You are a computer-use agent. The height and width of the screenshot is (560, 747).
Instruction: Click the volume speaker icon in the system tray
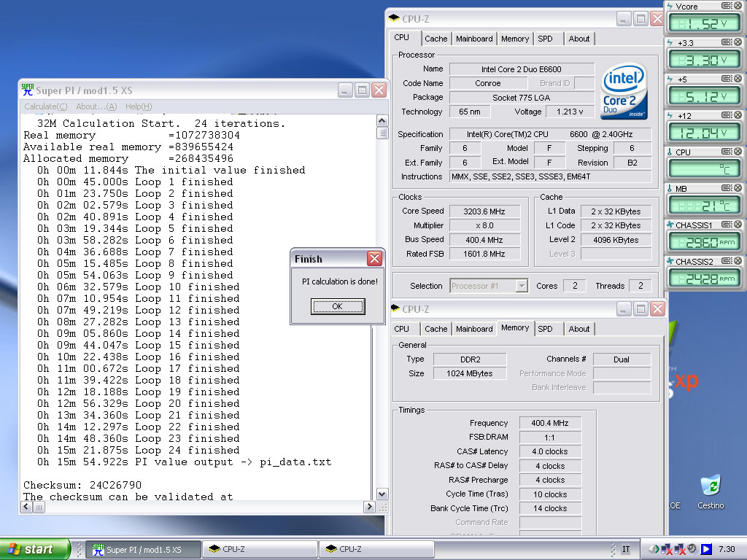(692, 549)
